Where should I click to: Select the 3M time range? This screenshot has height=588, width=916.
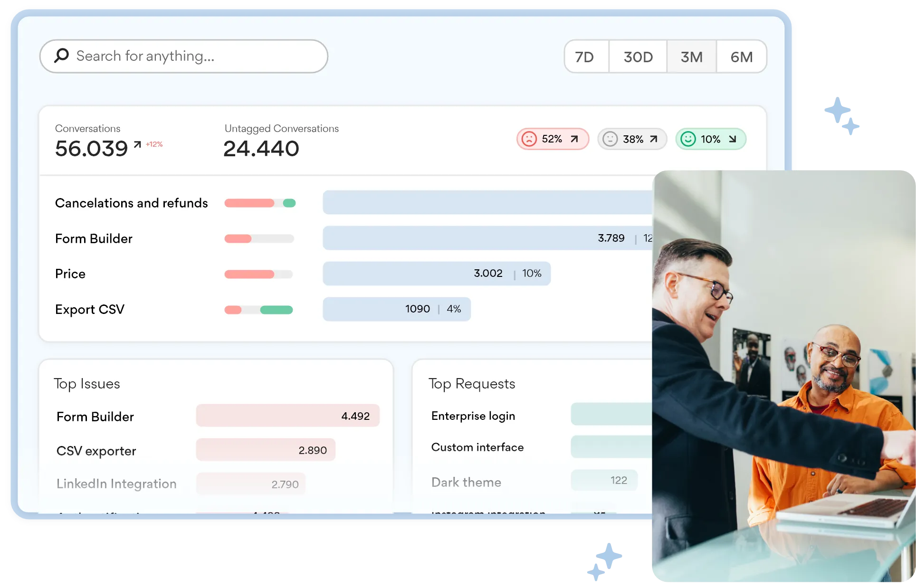[691, 57]
